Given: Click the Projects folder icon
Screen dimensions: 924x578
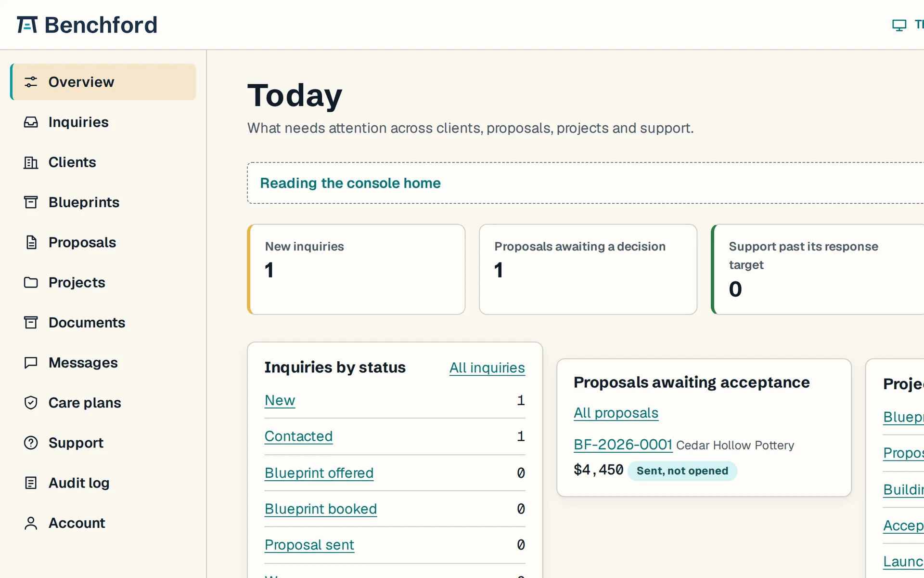Looking at the screenshot, I should (x=31, y=282).
